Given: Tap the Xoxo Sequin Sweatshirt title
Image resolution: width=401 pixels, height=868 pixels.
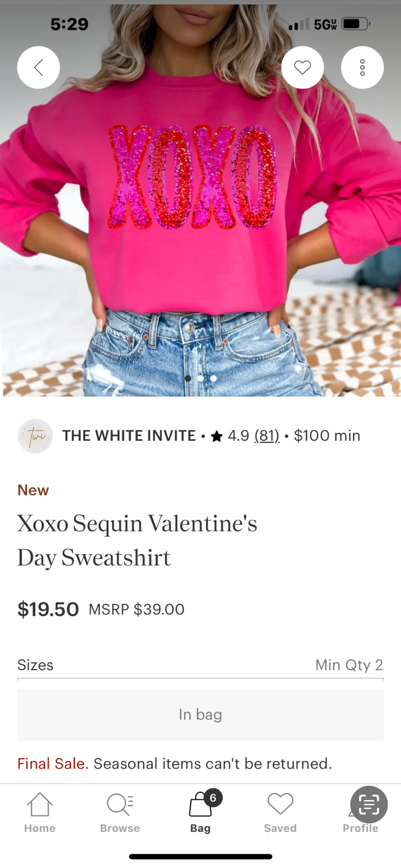Looking at the screenshot, I should click(x=137, y=540).
